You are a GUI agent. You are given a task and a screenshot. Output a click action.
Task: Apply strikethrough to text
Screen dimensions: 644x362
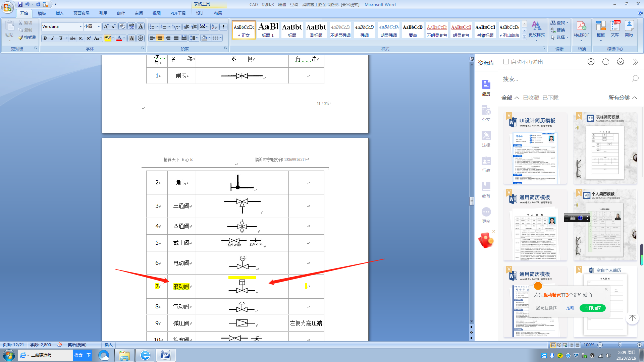[x=73, y=38]
